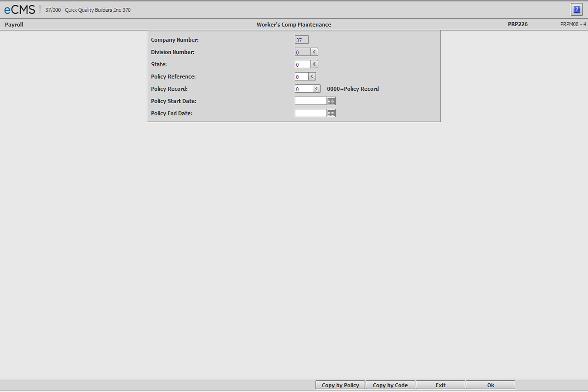Click the lookup arrow for State field
Image resolution: width=588 pixels, height=392 pixels.
(x=314, y=64)
